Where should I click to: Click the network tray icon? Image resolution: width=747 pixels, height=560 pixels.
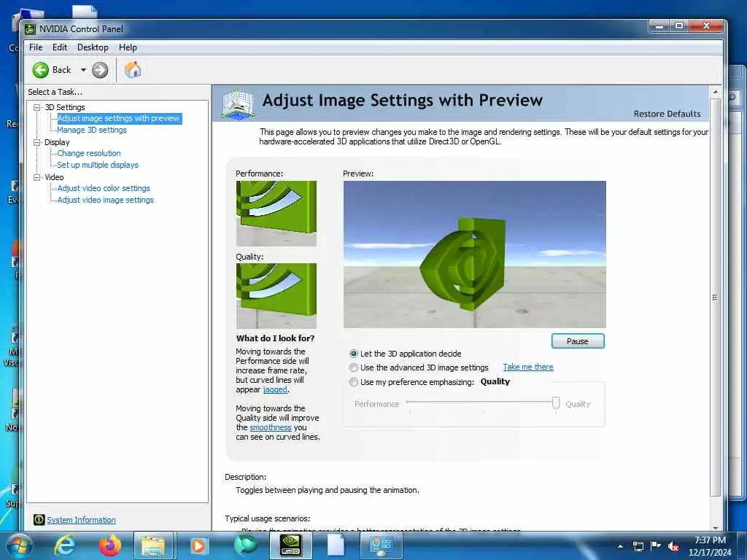coord(638,546)
